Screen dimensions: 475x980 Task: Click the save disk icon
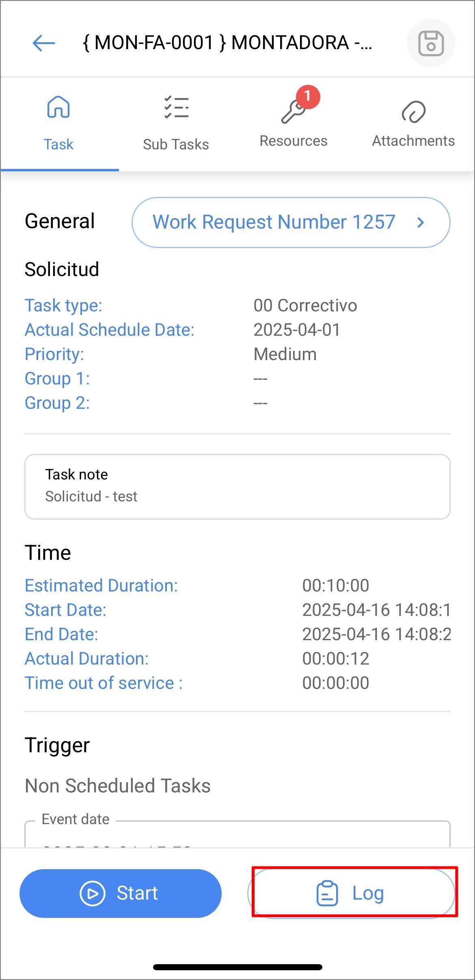tap(431, 43)
